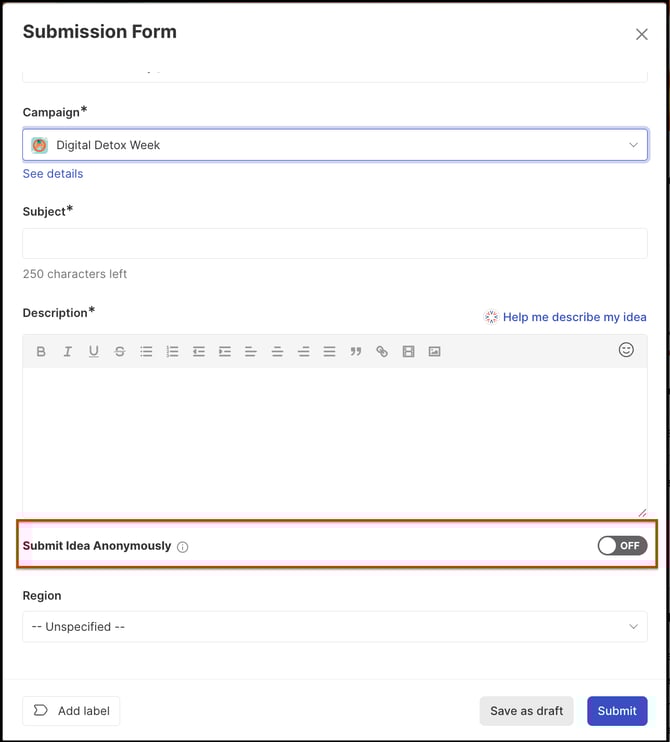Click the anonymous submission info icon
The width and height of the screenshot is (670, 742).
tap(183, 547)
